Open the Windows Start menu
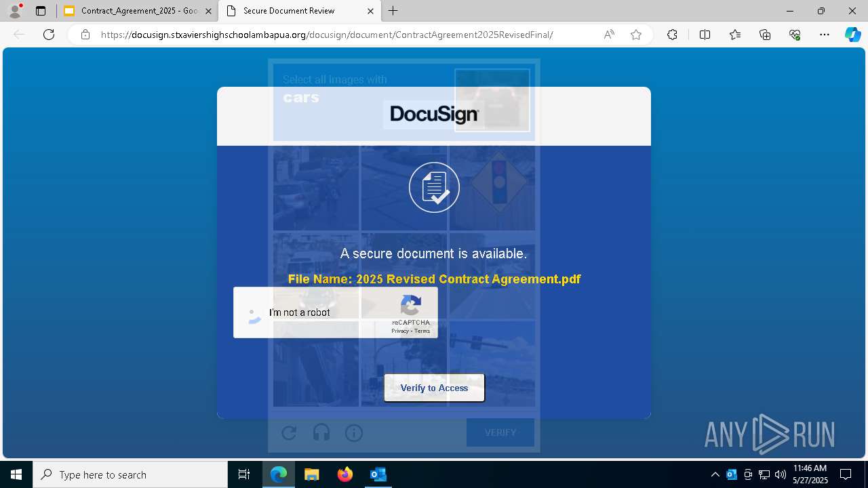The height and width of the screenshot is (488, 868). click(x=16, y=474)
